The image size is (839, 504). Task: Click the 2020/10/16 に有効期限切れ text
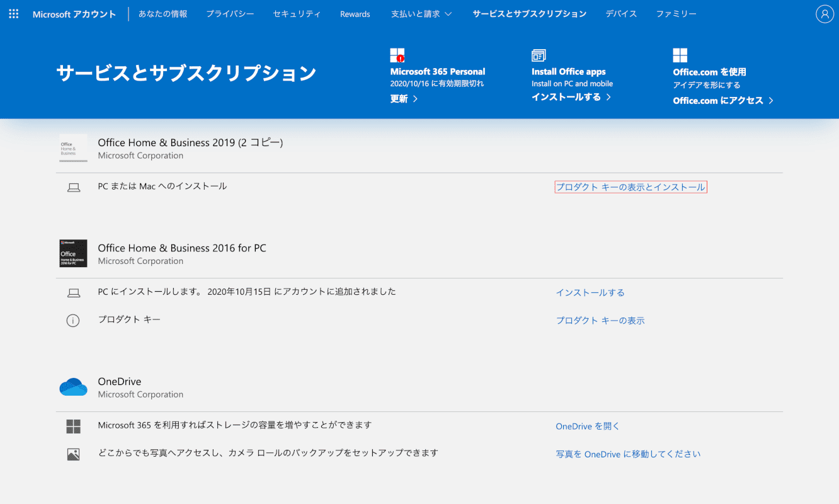pos(437,84)
